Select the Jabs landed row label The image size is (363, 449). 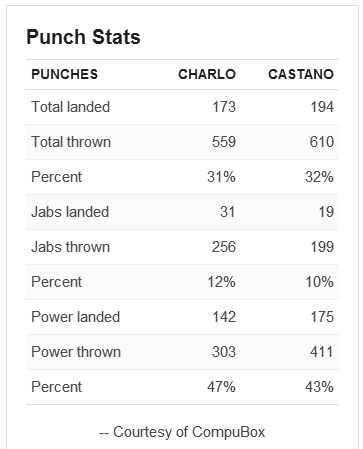(70, 212)
